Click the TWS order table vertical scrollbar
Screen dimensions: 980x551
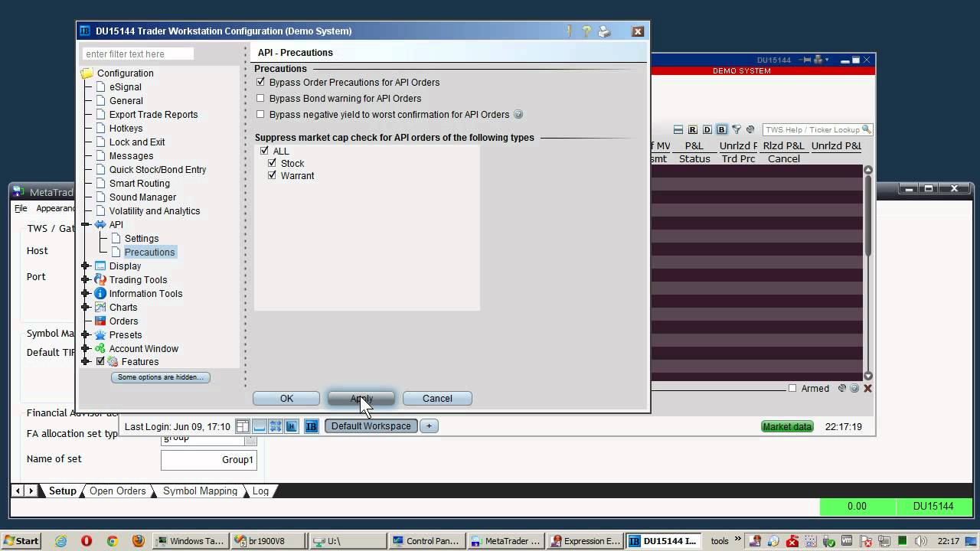[x=867, y=272]
